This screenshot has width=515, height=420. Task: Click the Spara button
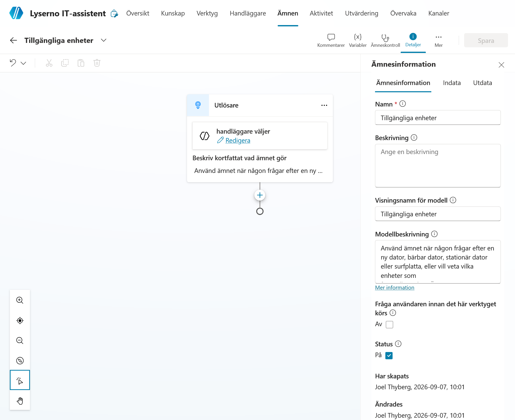[x=486, y=41]
